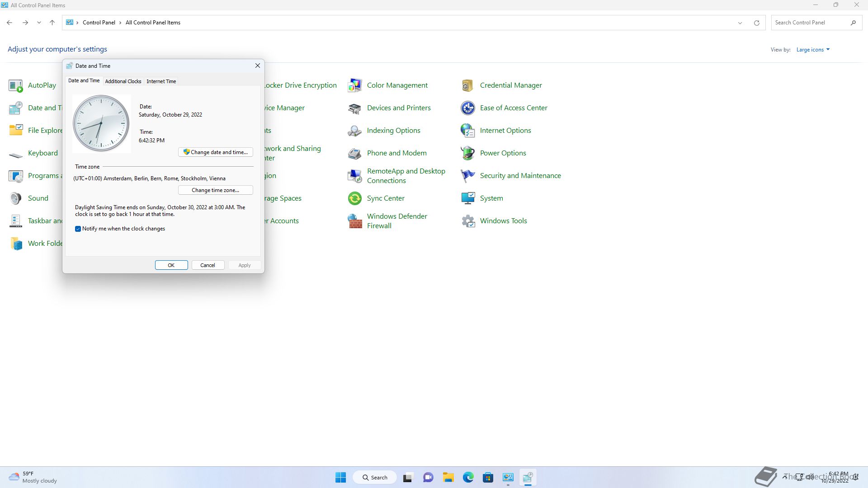This screenshot has height=488, width=868.
Task: Click the Credential Manager icon
Action: pos(467,85)
